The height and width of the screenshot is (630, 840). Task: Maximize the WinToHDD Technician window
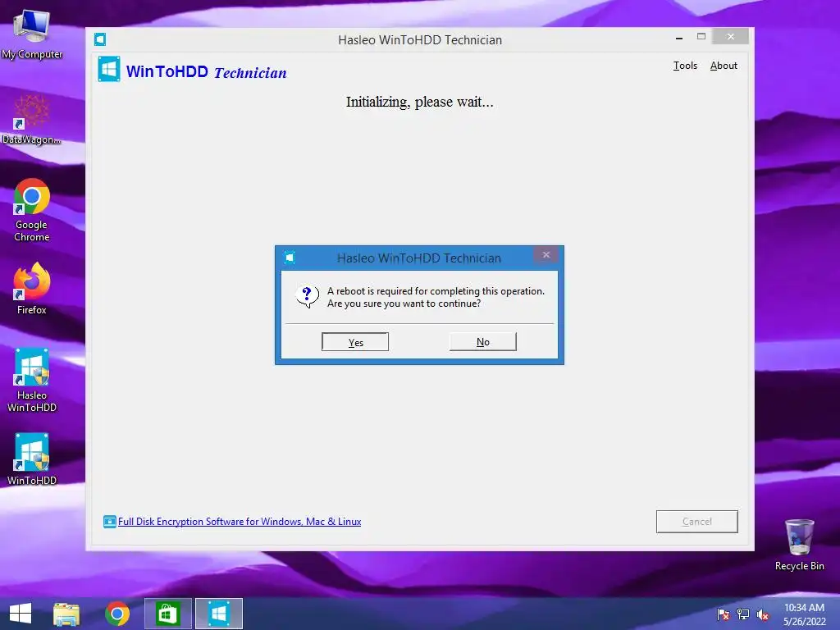tap(701, 36)
